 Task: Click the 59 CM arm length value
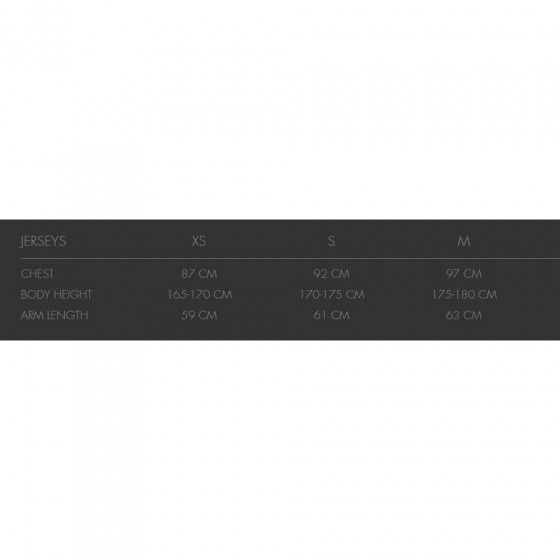199,315
